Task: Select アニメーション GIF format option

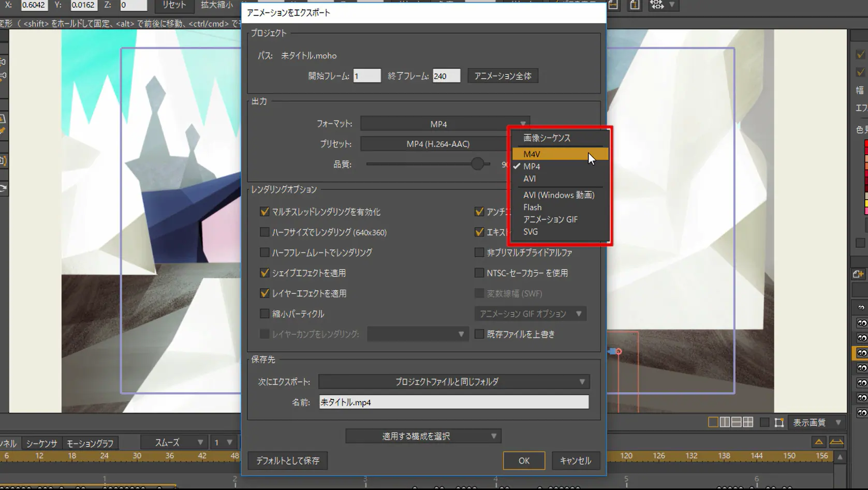Action: [x=550, y=219]
